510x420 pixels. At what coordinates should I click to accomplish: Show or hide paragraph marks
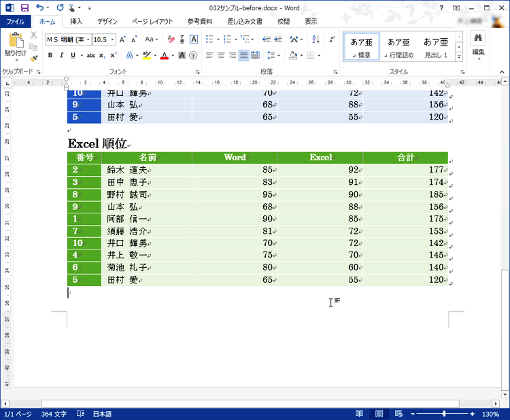[332, 39]
